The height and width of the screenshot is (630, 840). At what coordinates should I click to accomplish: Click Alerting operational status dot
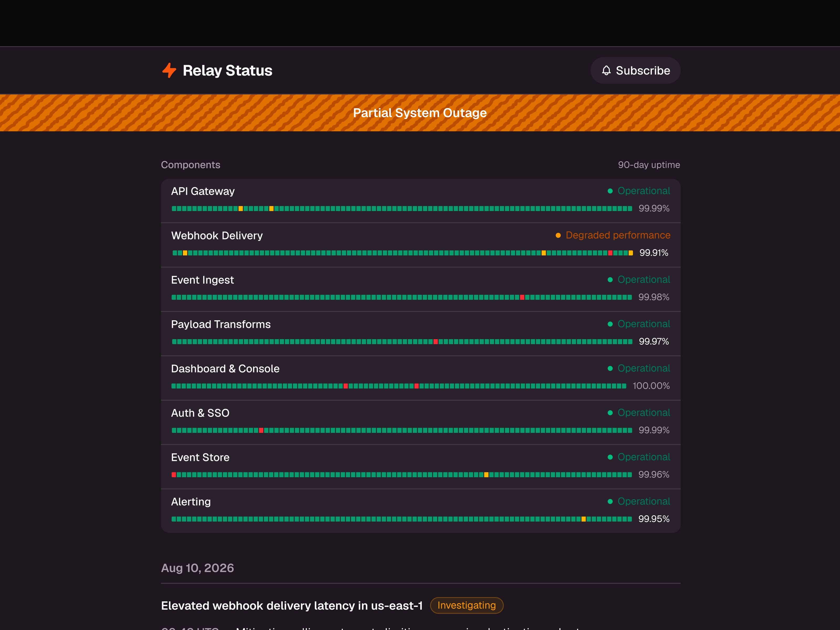click(x=610, y=502)
